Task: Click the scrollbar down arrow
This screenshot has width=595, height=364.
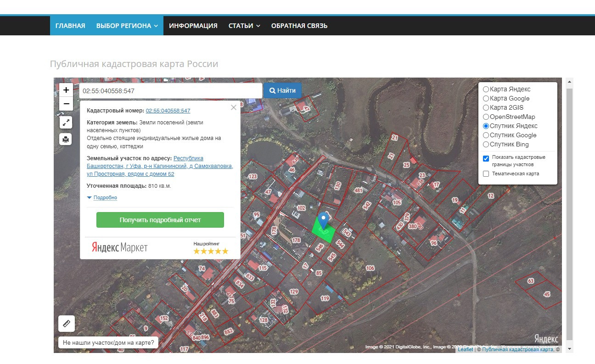Action: [x=570, y=349]
